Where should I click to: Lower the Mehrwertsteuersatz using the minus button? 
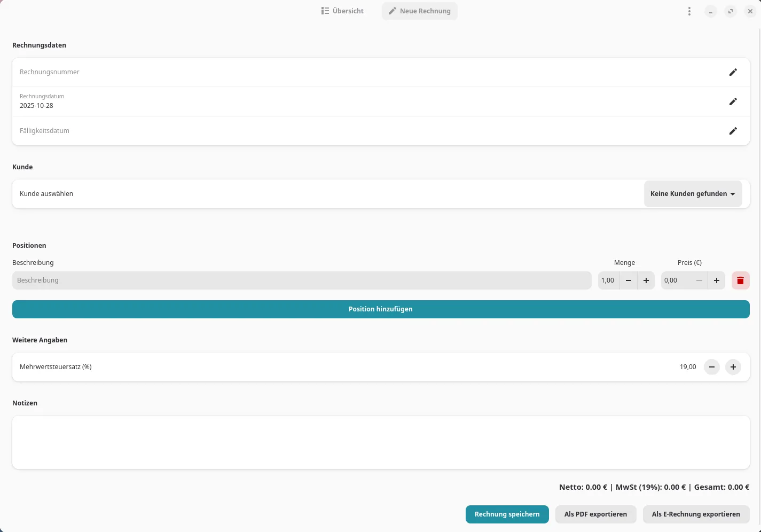coord(711,367)
